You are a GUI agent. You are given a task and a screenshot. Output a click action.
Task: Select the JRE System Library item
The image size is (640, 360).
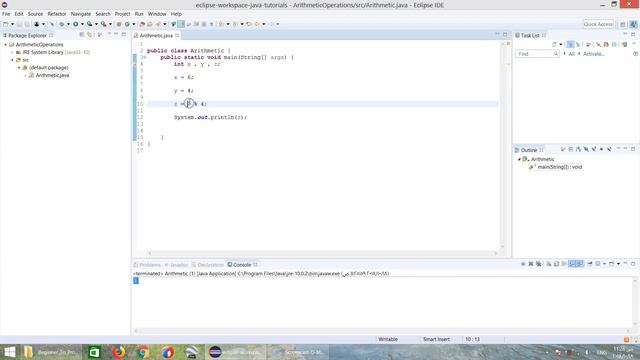tap(53, 52)
